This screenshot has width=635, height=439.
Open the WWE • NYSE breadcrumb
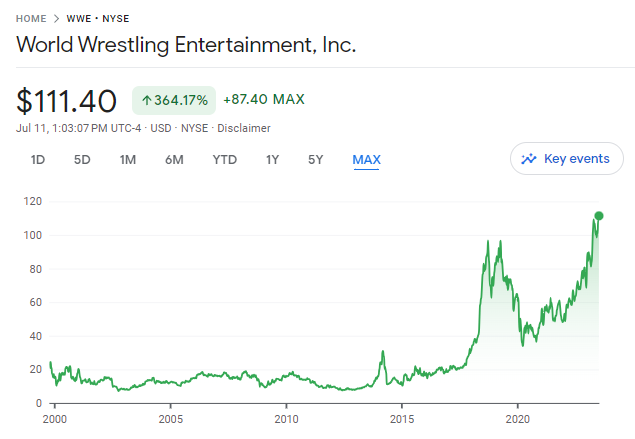[x=97, y=18]
